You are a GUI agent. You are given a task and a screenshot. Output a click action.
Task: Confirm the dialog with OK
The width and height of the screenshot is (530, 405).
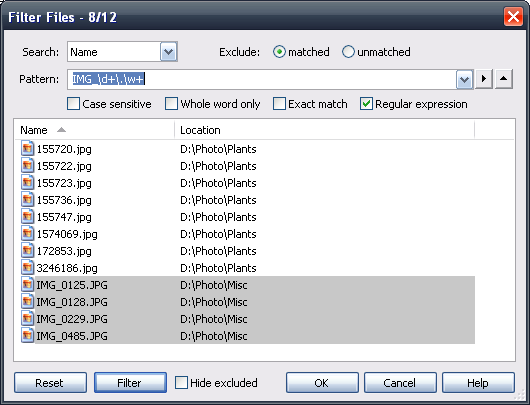(x=322, y=383)
